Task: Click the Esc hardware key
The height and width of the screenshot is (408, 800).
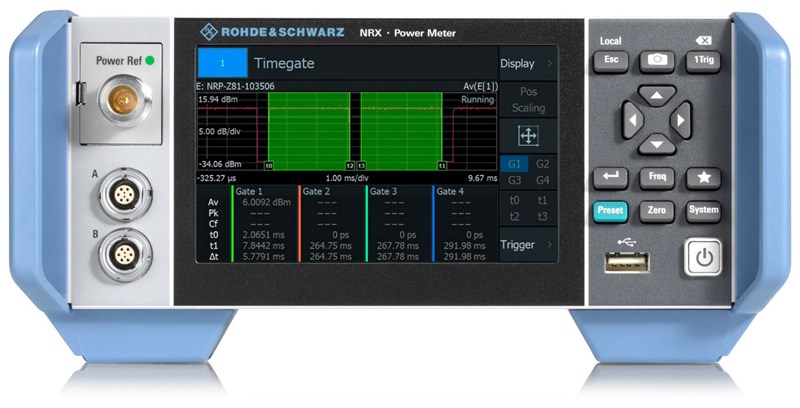Action: (611, 61)
